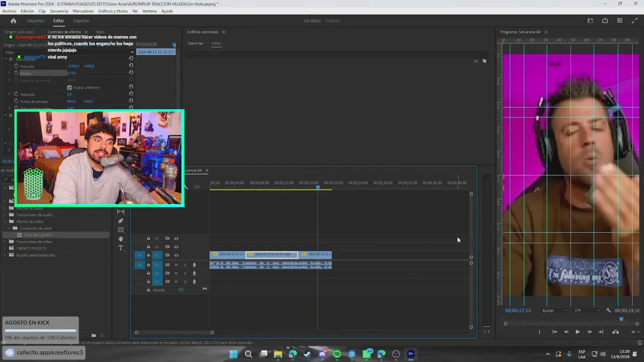Select the Pen tool

[121, 221]
